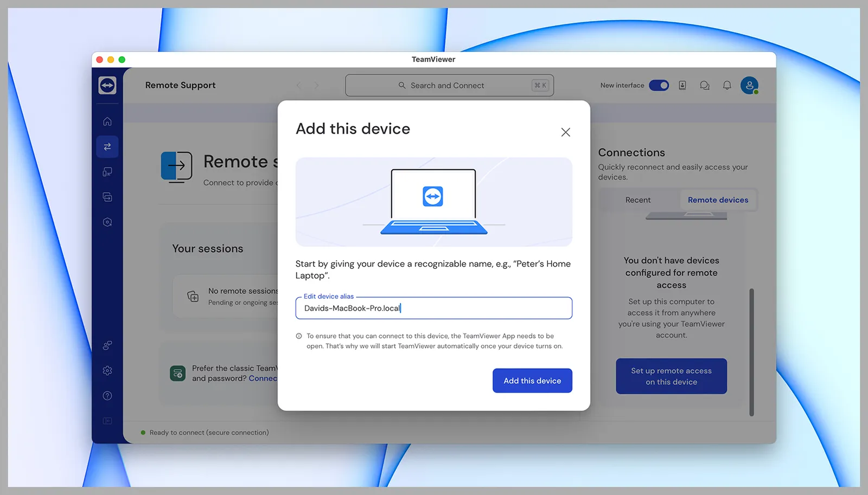Open the Home section in the sidebar
Image resolution: width=868 pixels, height=495 pixels.
click(107, 121)
